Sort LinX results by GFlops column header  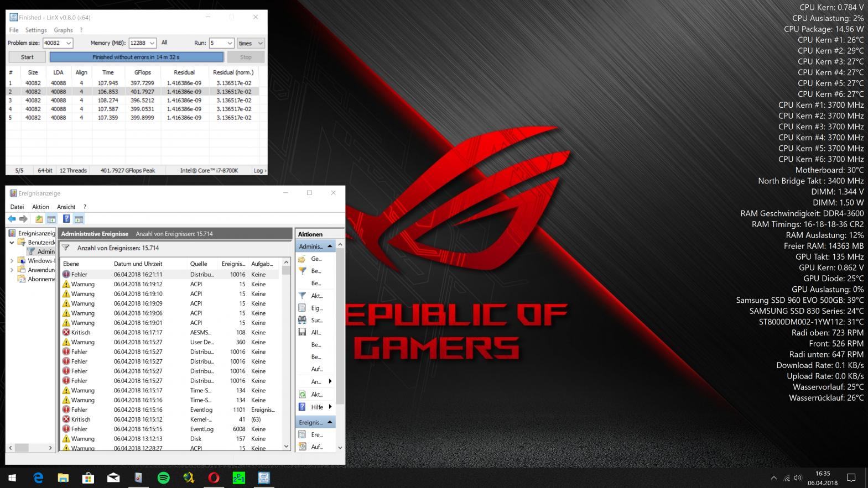(143, 72)
